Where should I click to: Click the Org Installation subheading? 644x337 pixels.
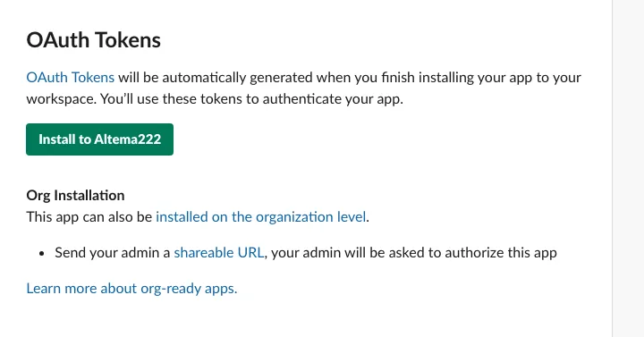[75, 196]
